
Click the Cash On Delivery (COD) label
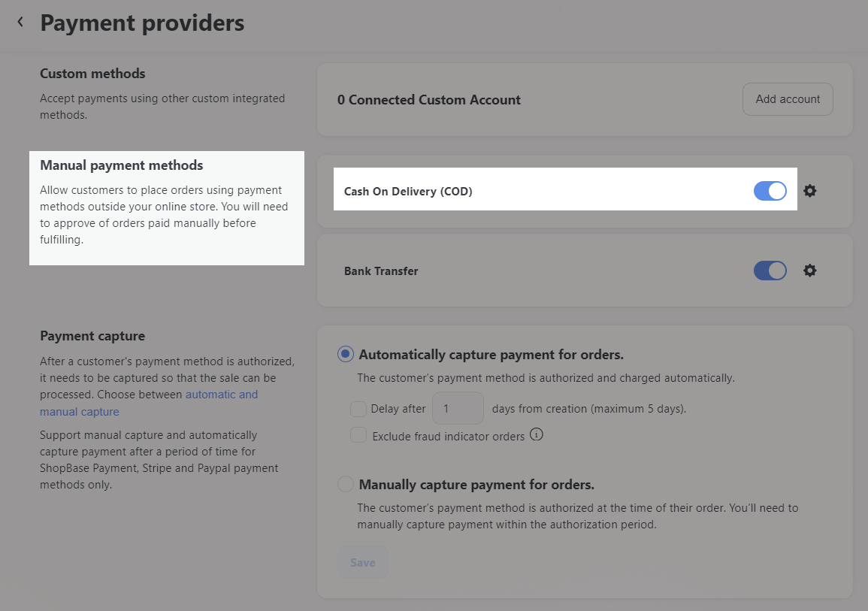tap(408, 192)
